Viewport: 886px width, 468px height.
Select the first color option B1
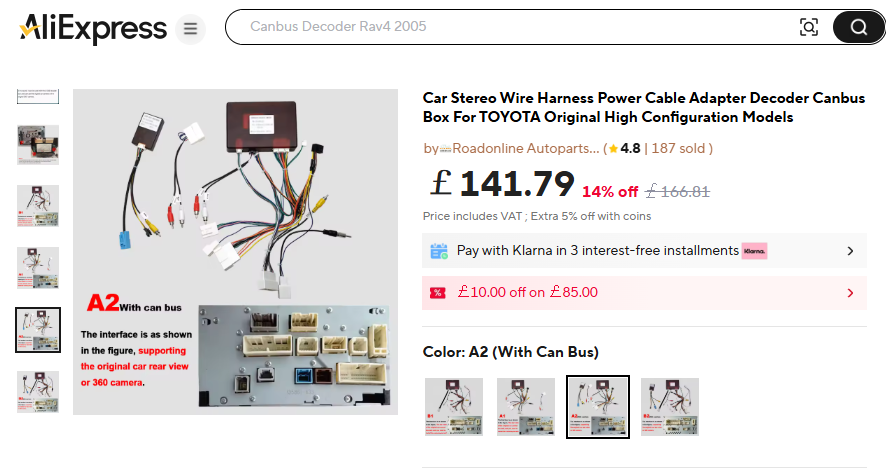(454, 407)
